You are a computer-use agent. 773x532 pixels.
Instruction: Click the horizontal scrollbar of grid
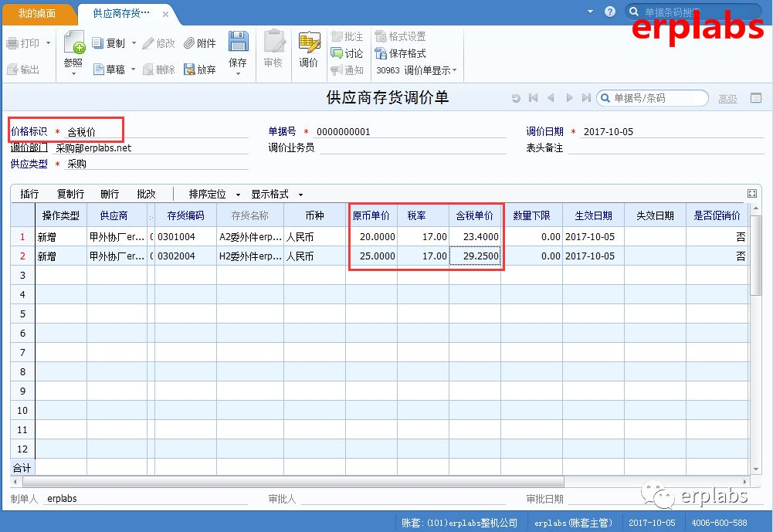coord(293,481)
